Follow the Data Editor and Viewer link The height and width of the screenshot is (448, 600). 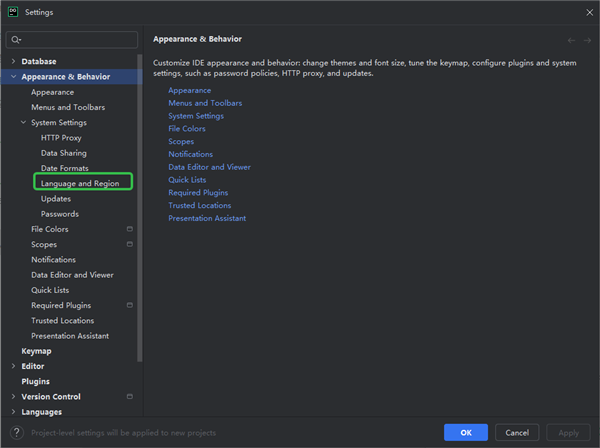209,167
